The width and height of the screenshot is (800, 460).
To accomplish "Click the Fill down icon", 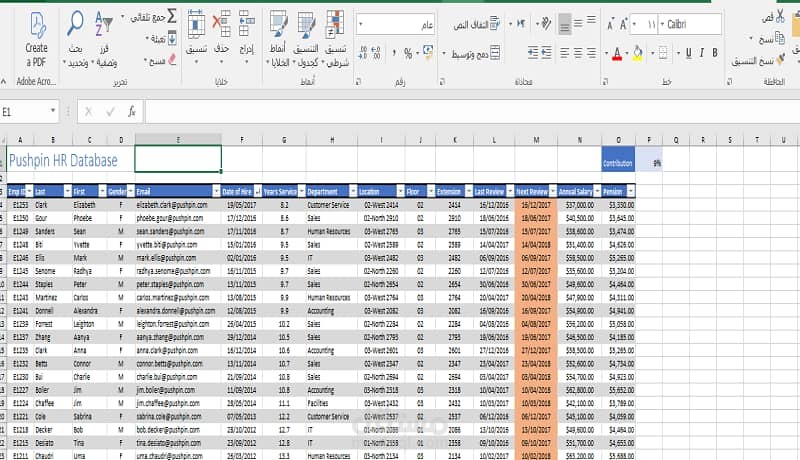I will coord(172,38).
